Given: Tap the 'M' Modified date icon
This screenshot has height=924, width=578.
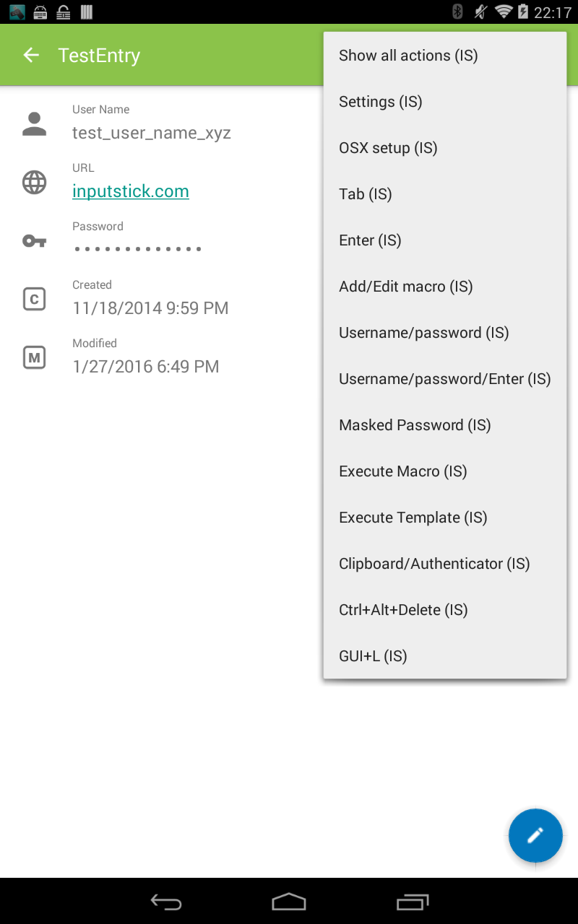Looking at the screenshot, I should (x=34, y=357).
